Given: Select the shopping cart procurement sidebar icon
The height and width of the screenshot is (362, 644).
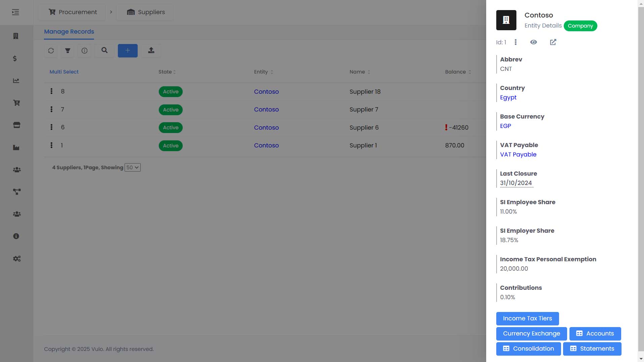Looking at the screenshot, I should point(16,103).
